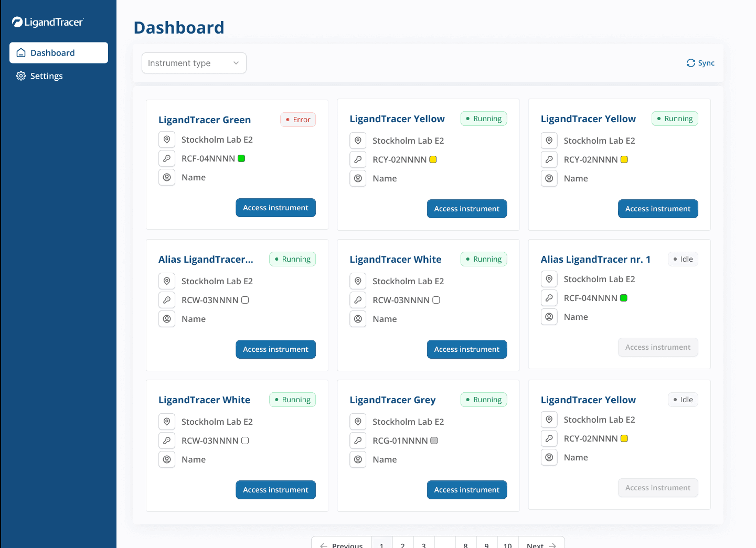
Task: Click the right arrow icon beside Next
Action: [552, 545]
